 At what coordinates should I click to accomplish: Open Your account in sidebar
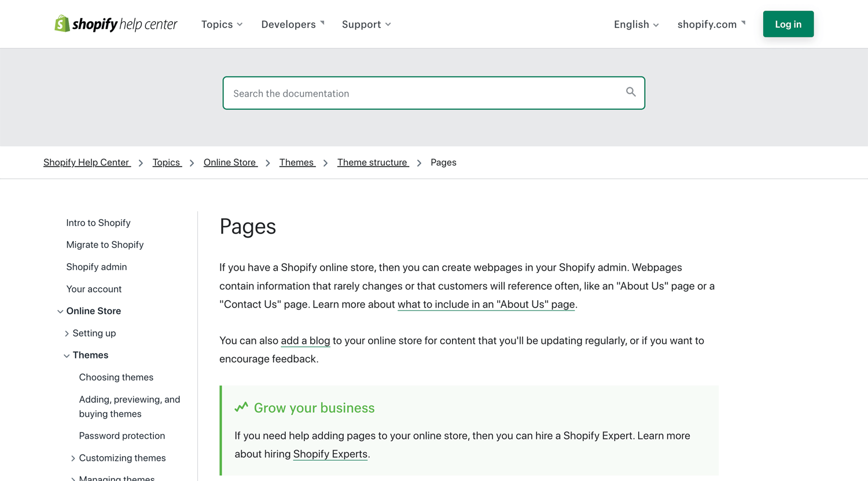tap(94, 289)
